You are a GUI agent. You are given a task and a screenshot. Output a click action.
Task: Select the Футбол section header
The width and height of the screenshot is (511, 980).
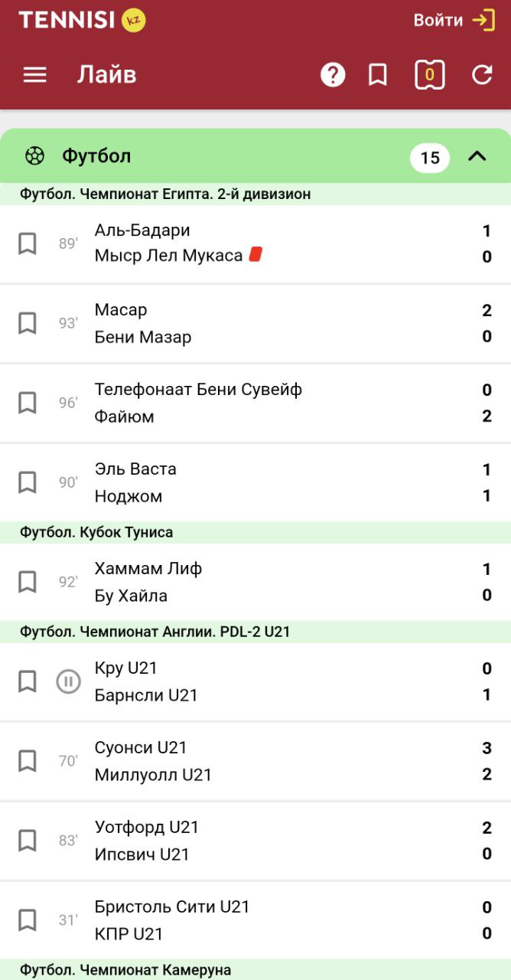point(255,156)
